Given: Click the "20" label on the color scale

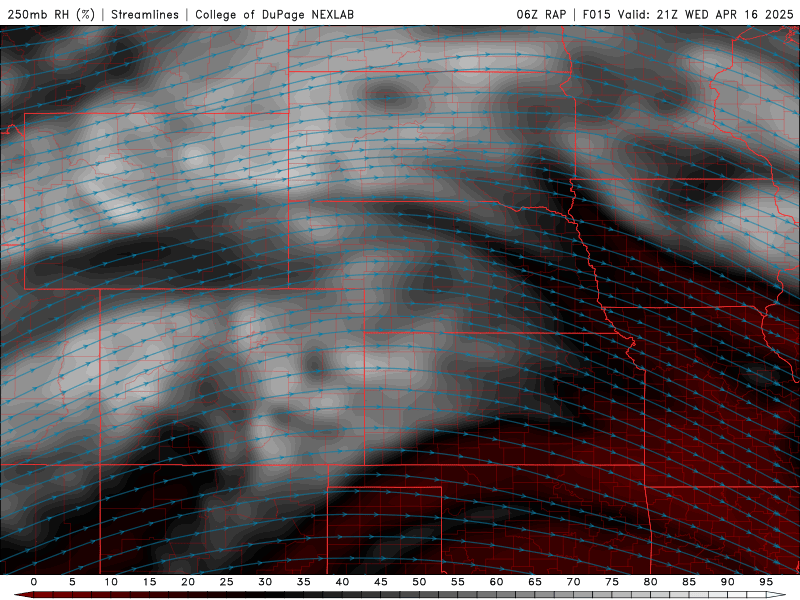Looking at the screenshot, I should point(188,582).
